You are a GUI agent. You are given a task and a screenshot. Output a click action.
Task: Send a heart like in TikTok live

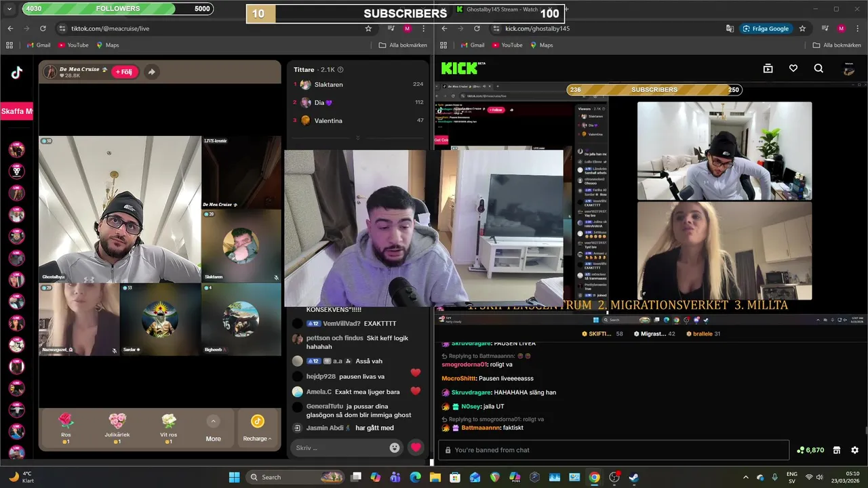[416, 447]
